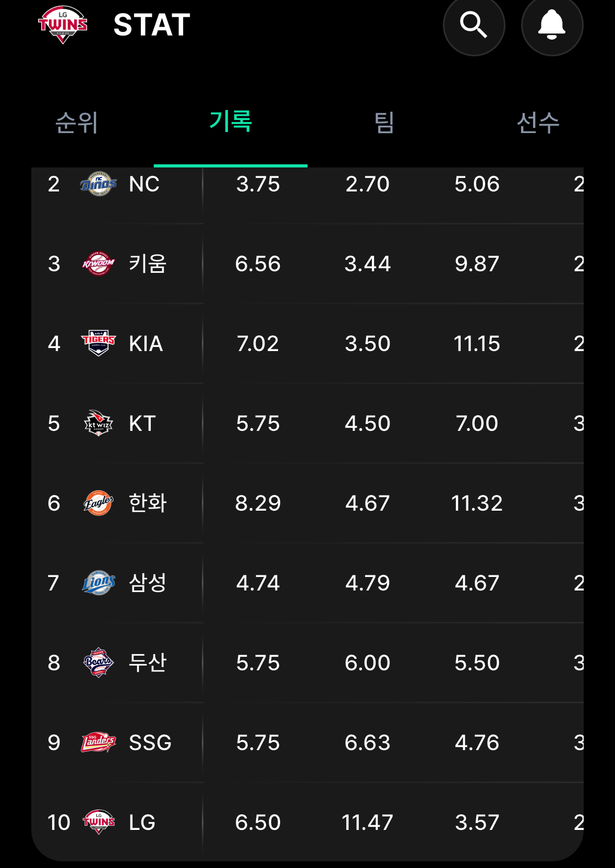Select the NC Dinos team logo
Screen dimensions: 615x868
(x=98, y=184)
